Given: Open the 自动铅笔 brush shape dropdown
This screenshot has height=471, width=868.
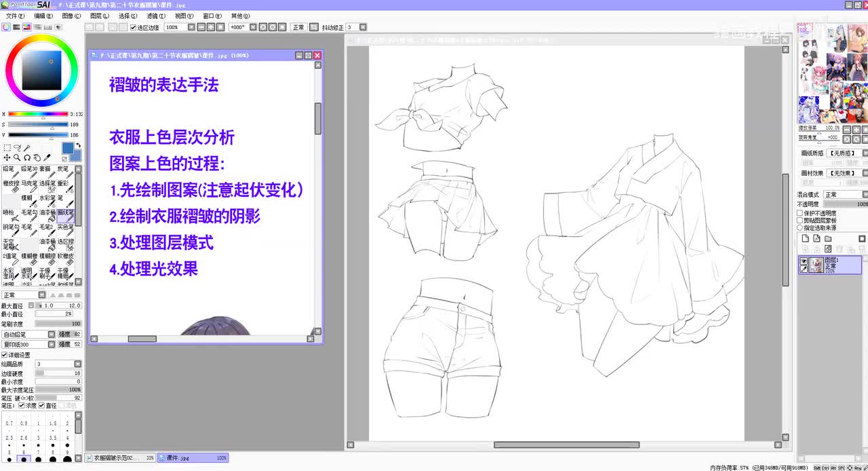Looking at the screenshot, I should point(52,335).
